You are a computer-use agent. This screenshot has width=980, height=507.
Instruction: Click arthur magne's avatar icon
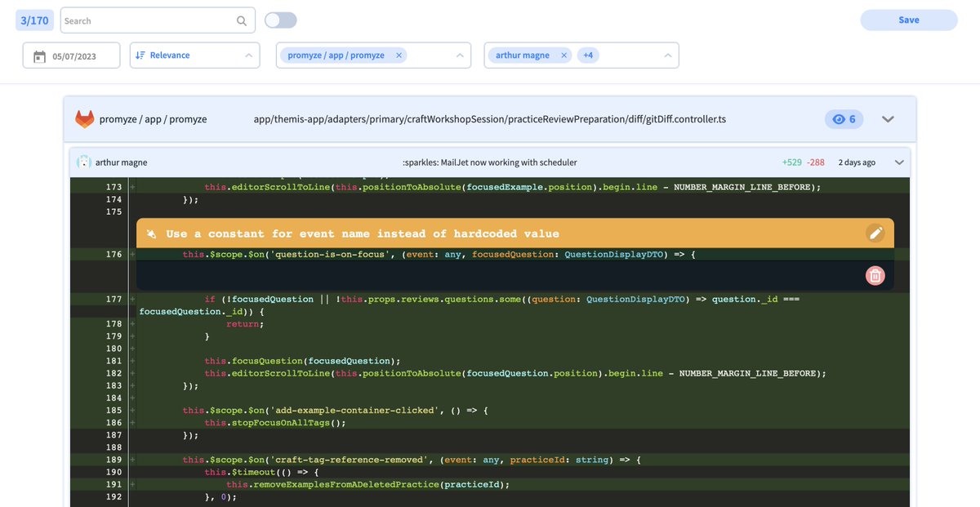click(x=83, y=162)
